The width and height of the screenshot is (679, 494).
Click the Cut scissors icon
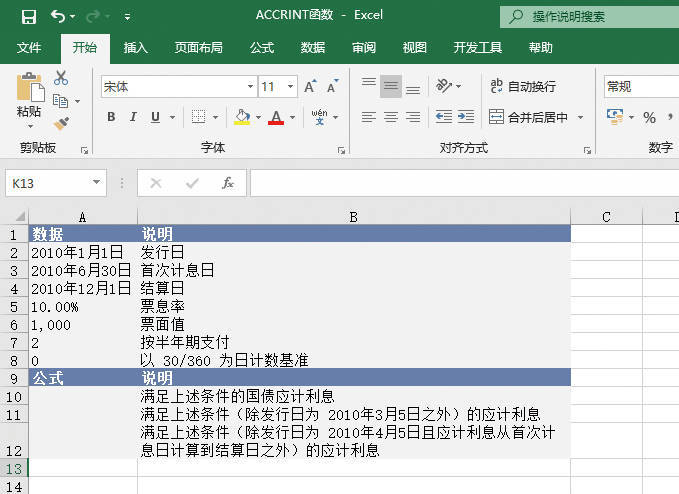[x=61, y=78]
